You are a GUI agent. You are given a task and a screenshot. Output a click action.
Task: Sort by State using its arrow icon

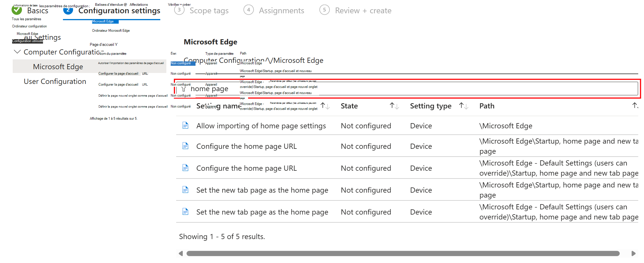point(394,106)
